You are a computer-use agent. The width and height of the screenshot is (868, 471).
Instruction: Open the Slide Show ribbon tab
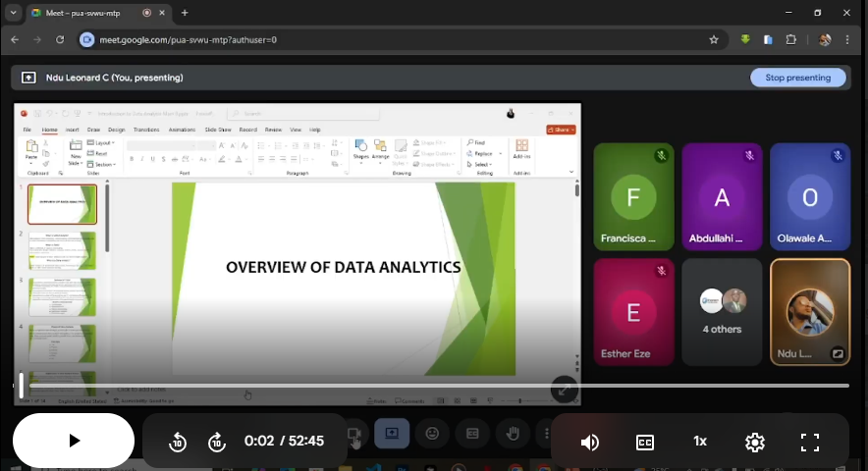click(x=218, y=130)
